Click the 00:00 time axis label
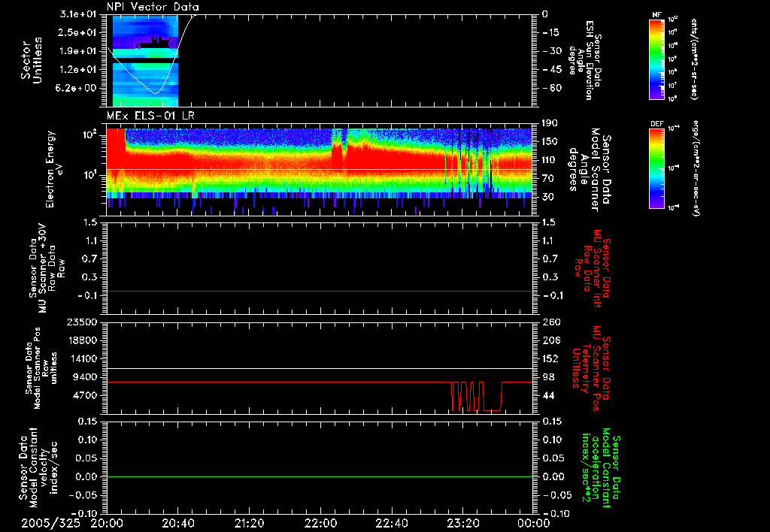The width and height of the screenshot is (770, 532). (x=534, y=523)
